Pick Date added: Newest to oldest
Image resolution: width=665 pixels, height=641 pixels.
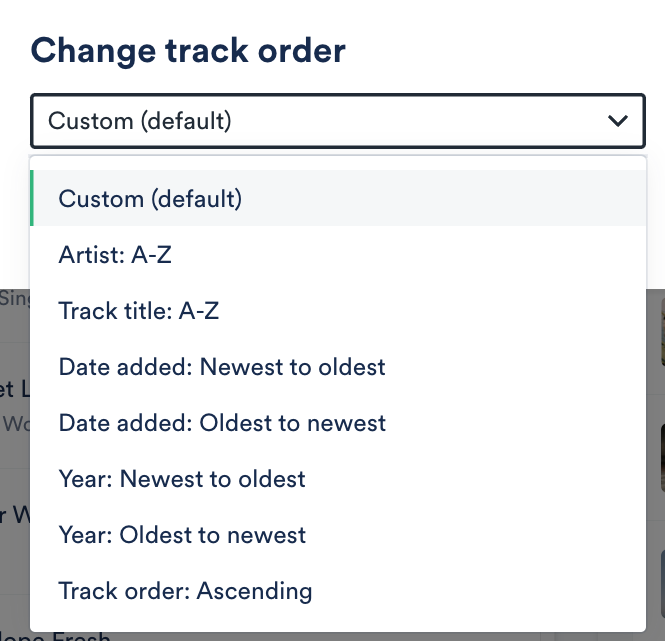click(222, 367)
